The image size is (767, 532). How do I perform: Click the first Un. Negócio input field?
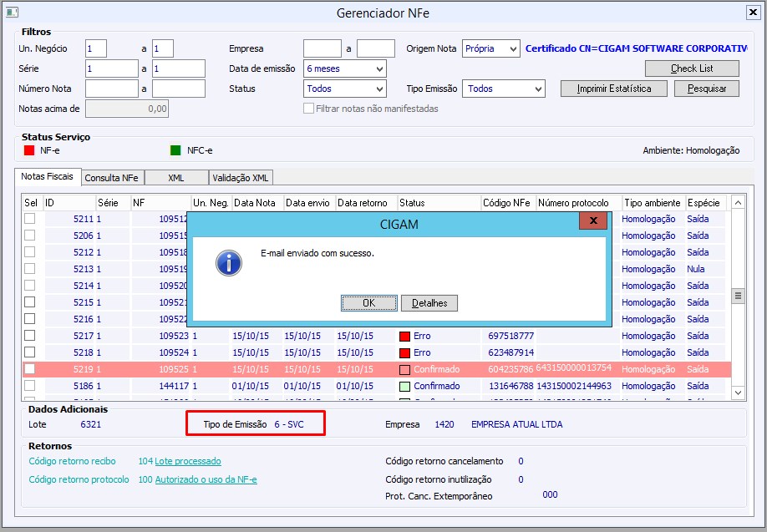pyautogui.click(x=96, y=48)
